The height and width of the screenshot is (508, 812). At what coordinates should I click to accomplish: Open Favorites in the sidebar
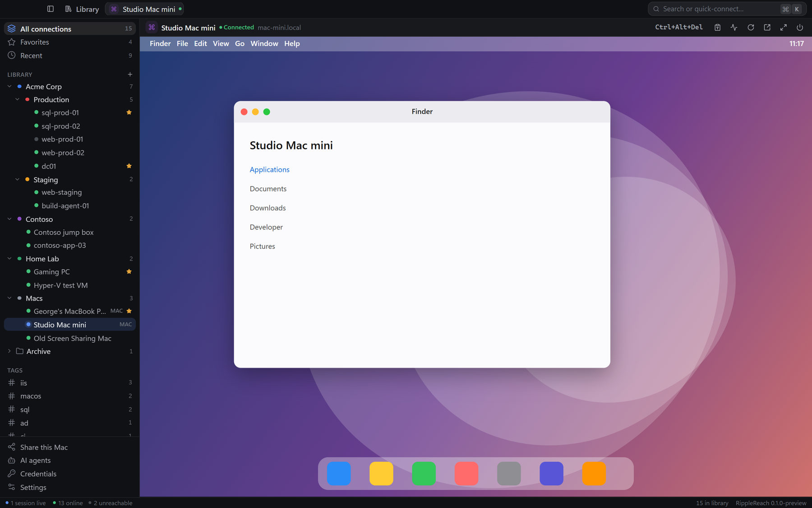[x=70, y=42]
